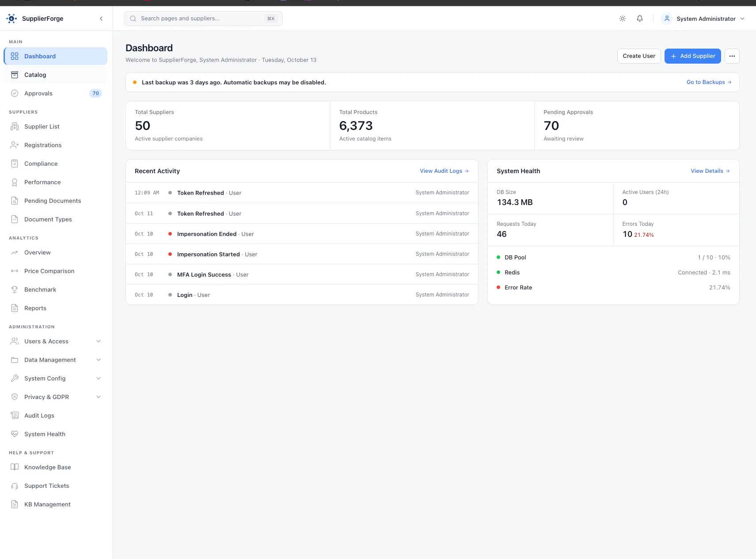
Task: Click the Create User button
Action: coord(639,56)
